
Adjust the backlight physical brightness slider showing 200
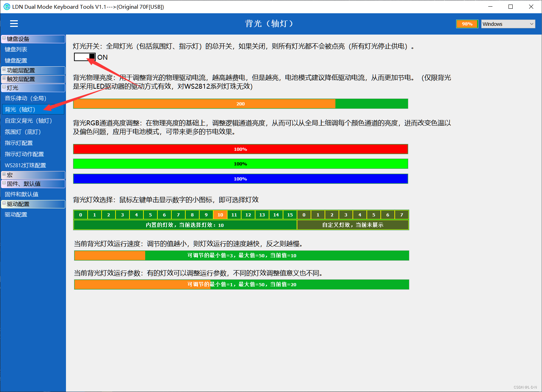click(240, 104)
